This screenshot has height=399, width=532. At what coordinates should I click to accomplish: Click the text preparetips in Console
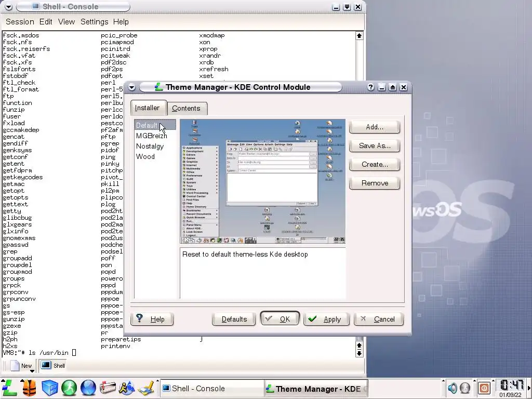point(121,339)
